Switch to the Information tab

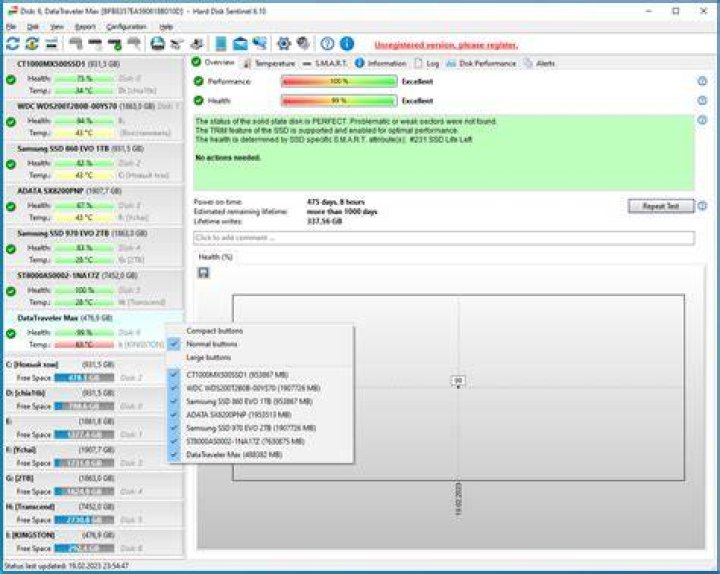pos(381,63)
